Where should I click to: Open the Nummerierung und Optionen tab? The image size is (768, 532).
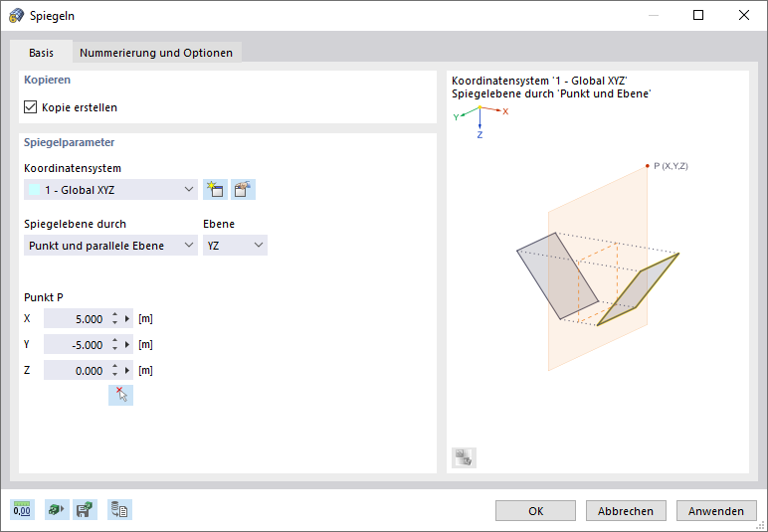[x=156, y=53]
